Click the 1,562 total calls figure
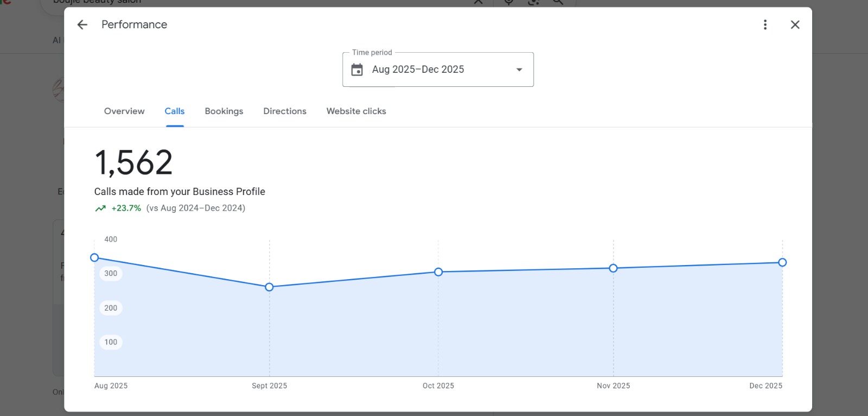Image resolution: width=868 pixels, height=416 pixels. point(133,162)
